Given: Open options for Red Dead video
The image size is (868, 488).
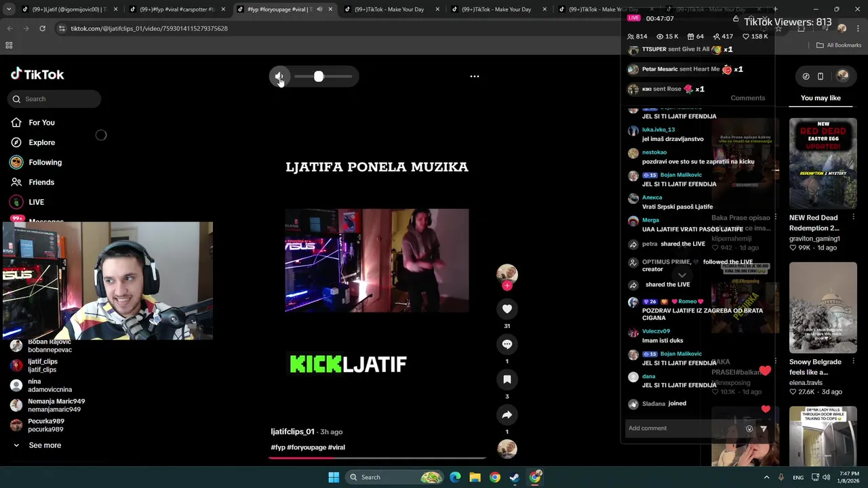Looking at the screenshot, I should pyautogui.click(x=853, y=218).
